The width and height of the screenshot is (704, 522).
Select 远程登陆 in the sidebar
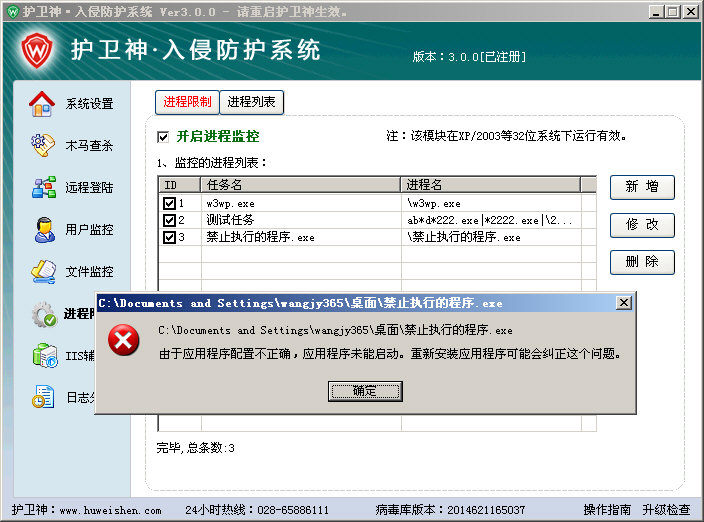coord(89,187)
